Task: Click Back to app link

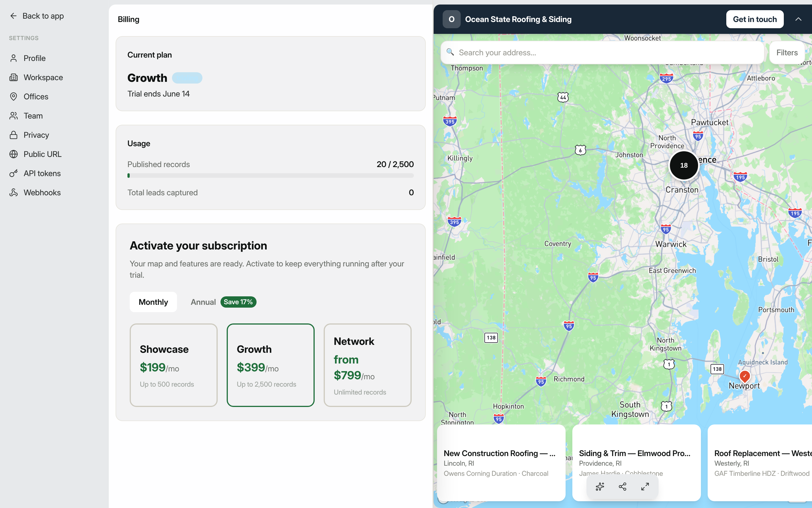Action: (36, 16)
